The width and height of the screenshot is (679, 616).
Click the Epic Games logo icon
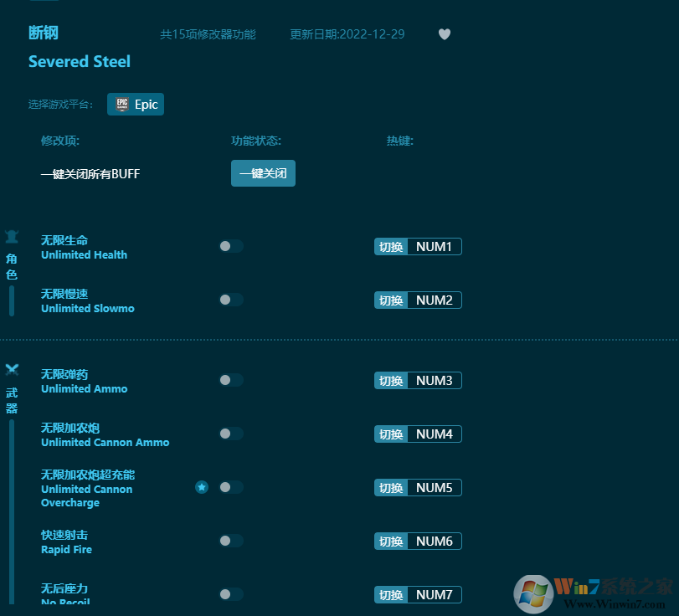(x=122, y=104)
